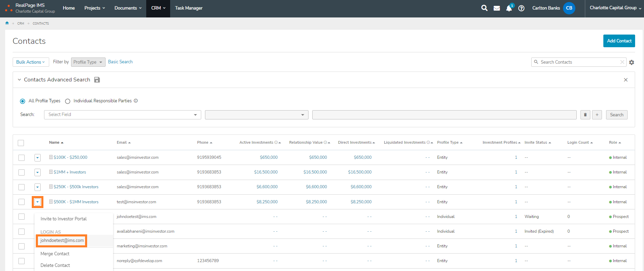Open the notifications bell icon
644x271 pixels.
[509, 8]
